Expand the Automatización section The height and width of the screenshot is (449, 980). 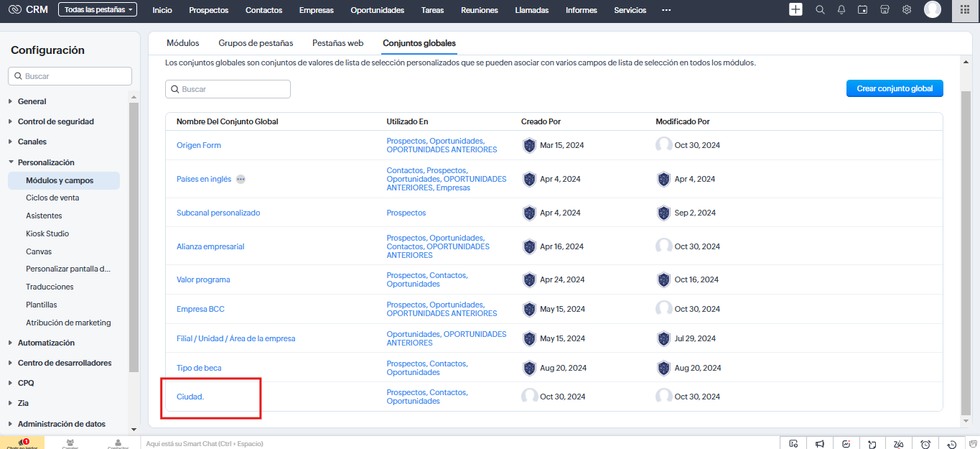46,343
